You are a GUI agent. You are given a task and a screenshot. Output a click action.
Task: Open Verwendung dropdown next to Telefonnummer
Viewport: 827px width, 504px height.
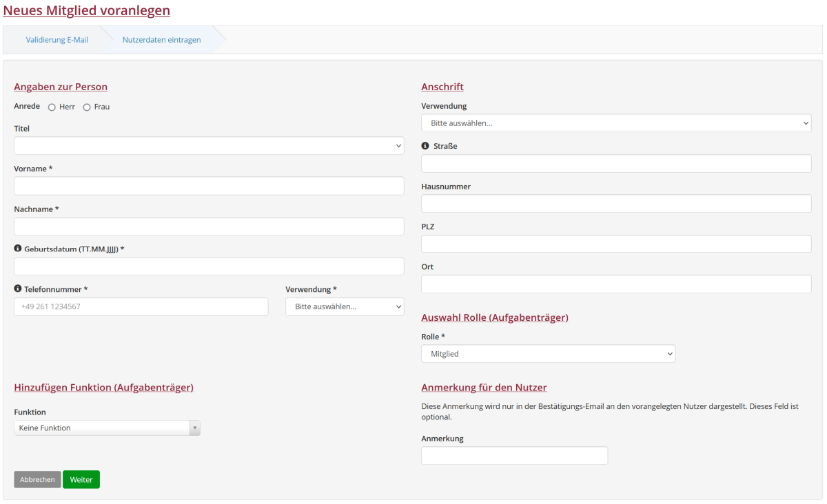pos(345,307)
